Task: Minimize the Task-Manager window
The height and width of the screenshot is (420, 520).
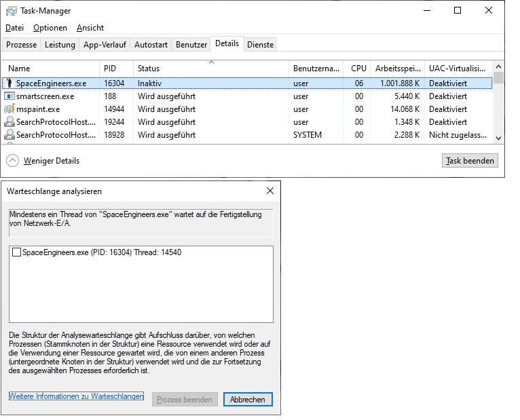Action: click(427, 11)
